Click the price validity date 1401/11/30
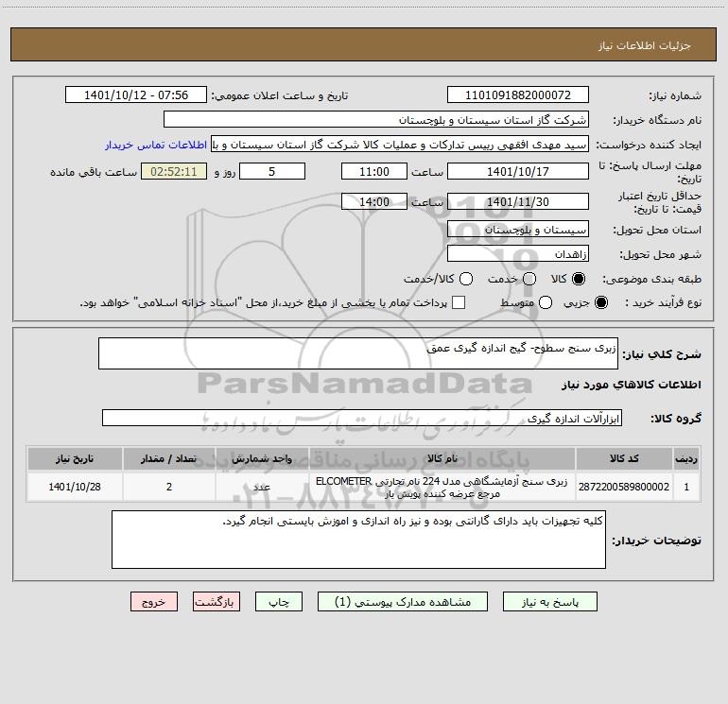 [x=518, y=201]
